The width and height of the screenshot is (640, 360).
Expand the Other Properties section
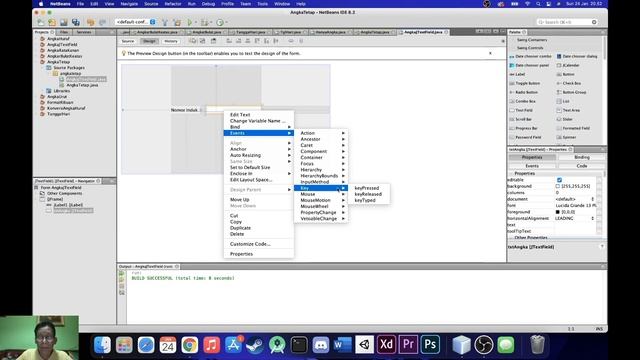pyautogui.click(x=531, y=237)
